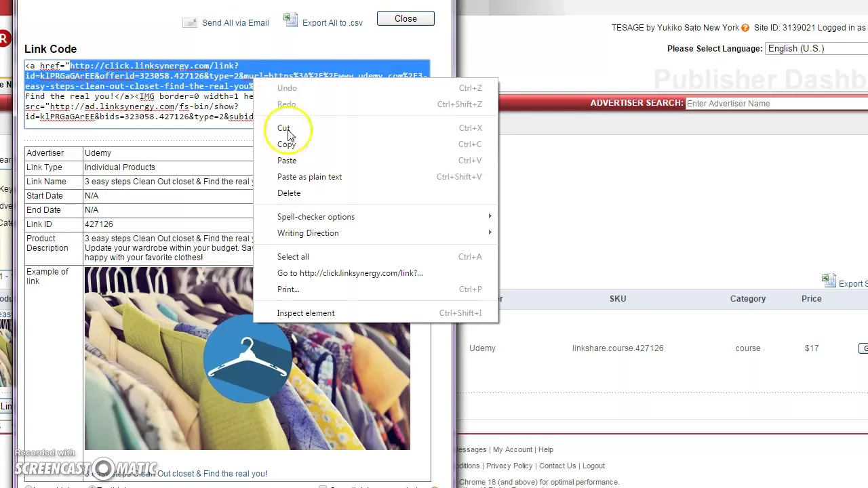Click the Category column header

(x=748, y=299)
